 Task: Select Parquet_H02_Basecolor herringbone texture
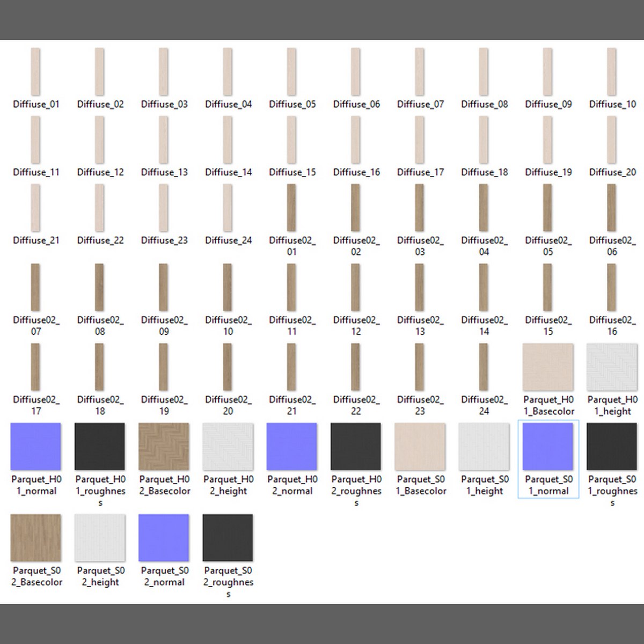(x=164, y=447)
